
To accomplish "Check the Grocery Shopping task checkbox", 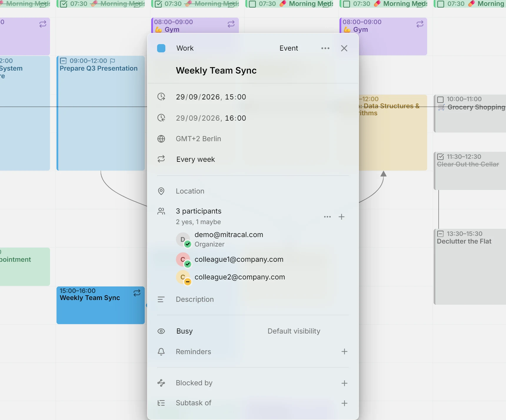I will point(440,99).
